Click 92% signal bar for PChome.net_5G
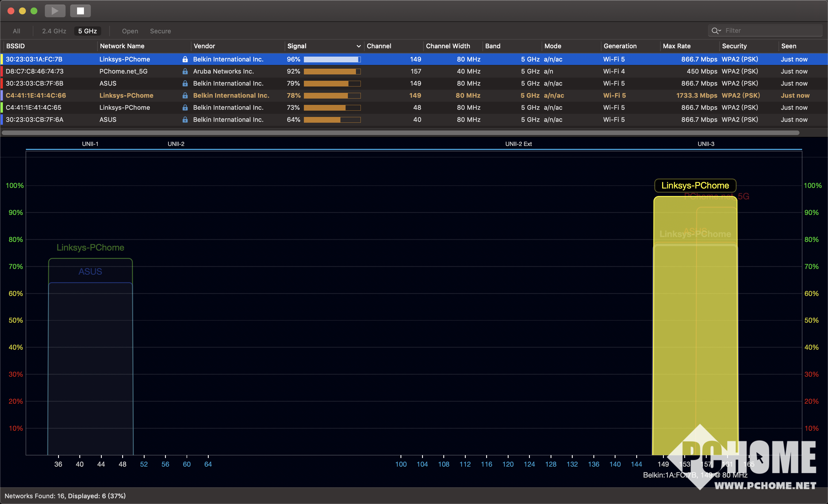Image resolution: width=828 pixels, height=504 pixels. coord(332,72)
